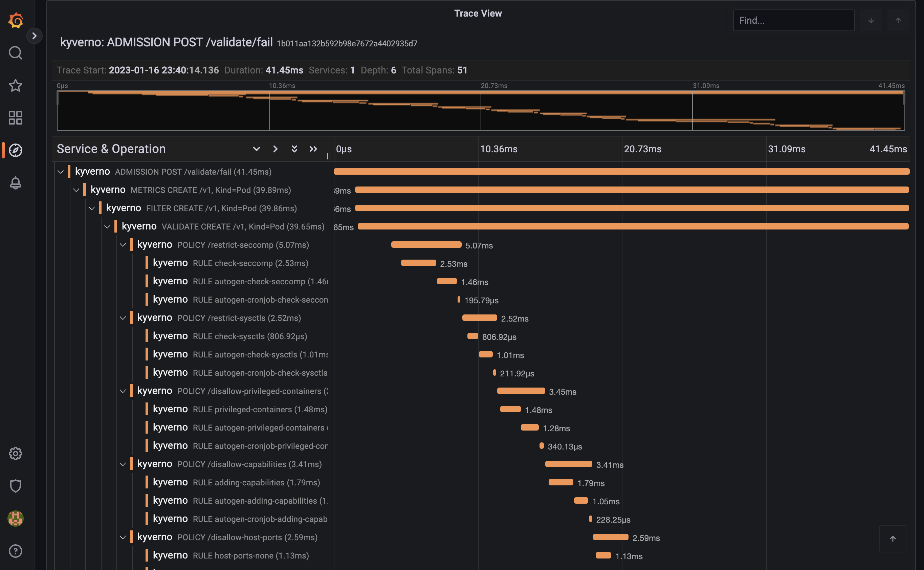Viewport: 924px width, 570px height.
Task: Open Starred dashboards star icon
Action: (x=16, y=86)
